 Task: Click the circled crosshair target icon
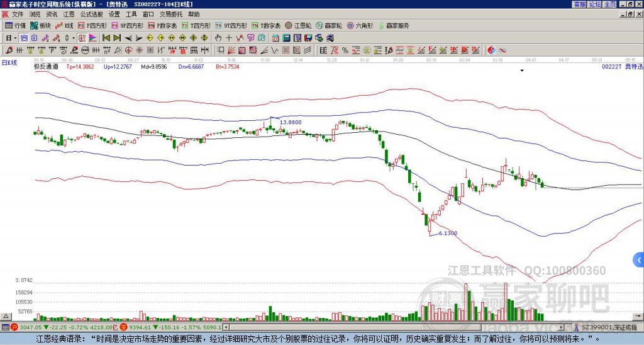click(x=128, y=50)
